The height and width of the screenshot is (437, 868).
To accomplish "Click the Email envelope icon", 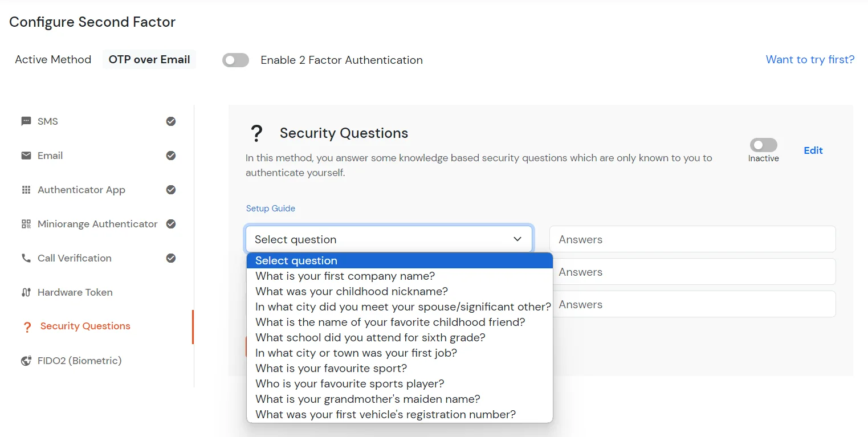I will click(x=26, y=155).
